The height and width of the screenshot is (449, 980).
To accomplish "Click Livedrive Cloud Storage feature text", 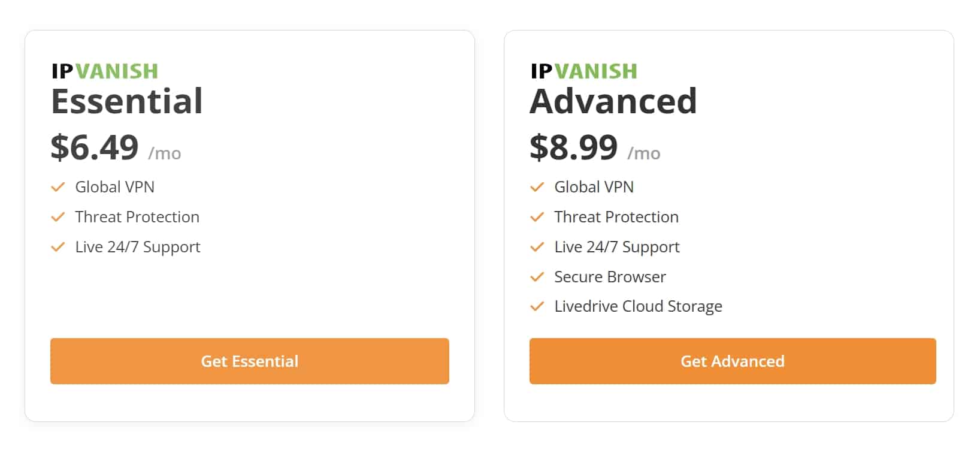I will pyautogui.click(x=638, y=306).
